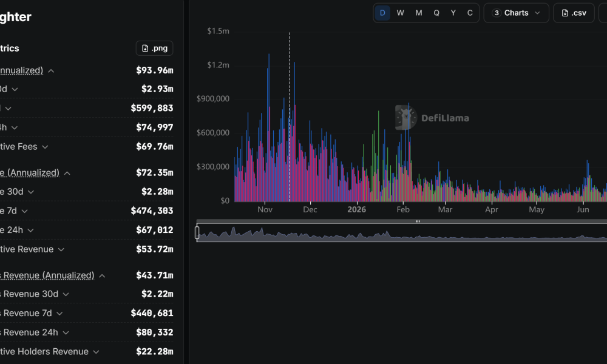Download metrics as .png file
Viewport: 607px width, 364px height.
[154, 49]
